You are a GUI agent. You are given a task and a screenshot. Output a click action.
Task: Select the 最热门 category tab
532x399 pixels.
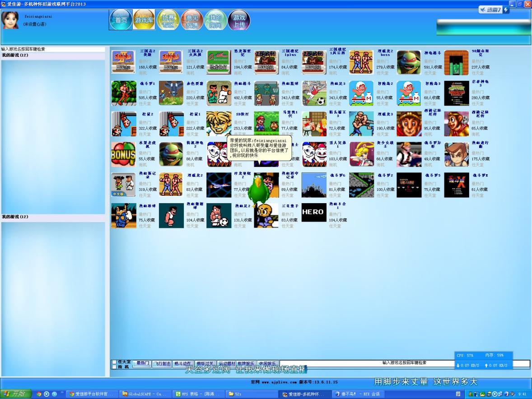(143, 363)
